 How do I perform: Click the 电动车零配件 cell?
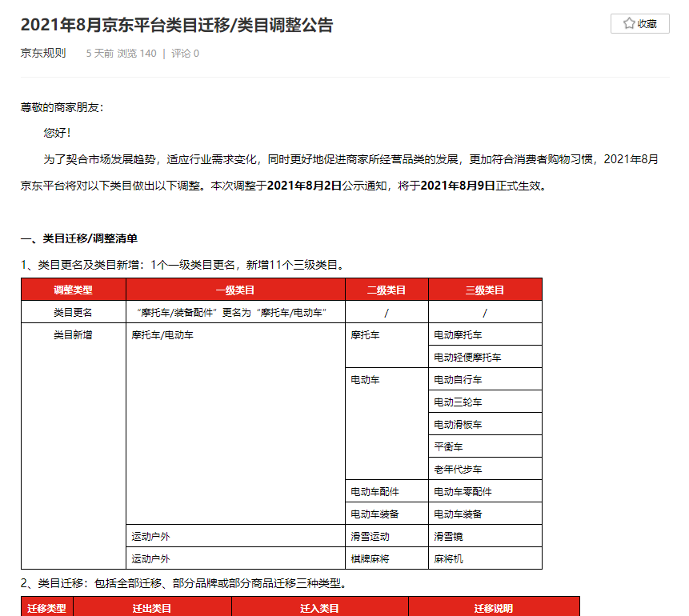(x=485, y=491)
